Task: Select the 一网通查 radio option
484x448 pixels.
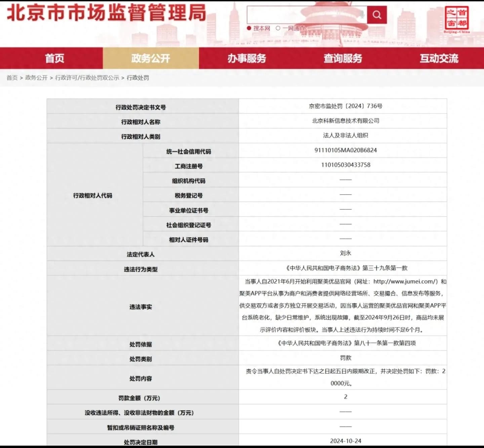Action: point(278,28)
